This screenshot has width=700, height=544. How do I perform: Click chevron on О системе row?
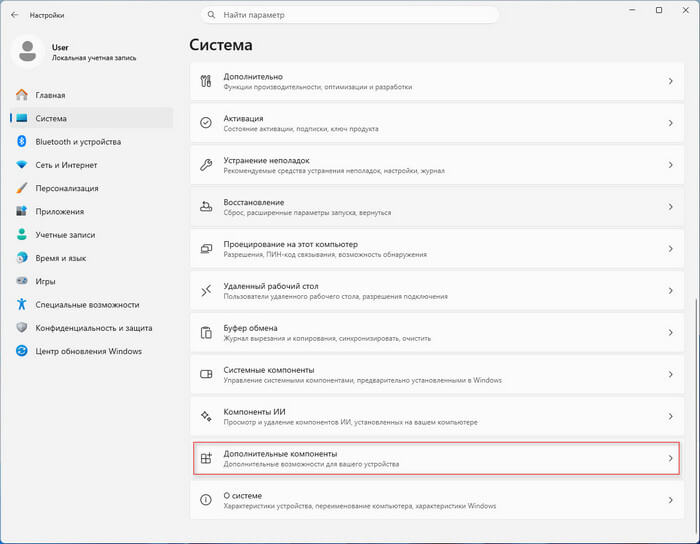point(670,500)
